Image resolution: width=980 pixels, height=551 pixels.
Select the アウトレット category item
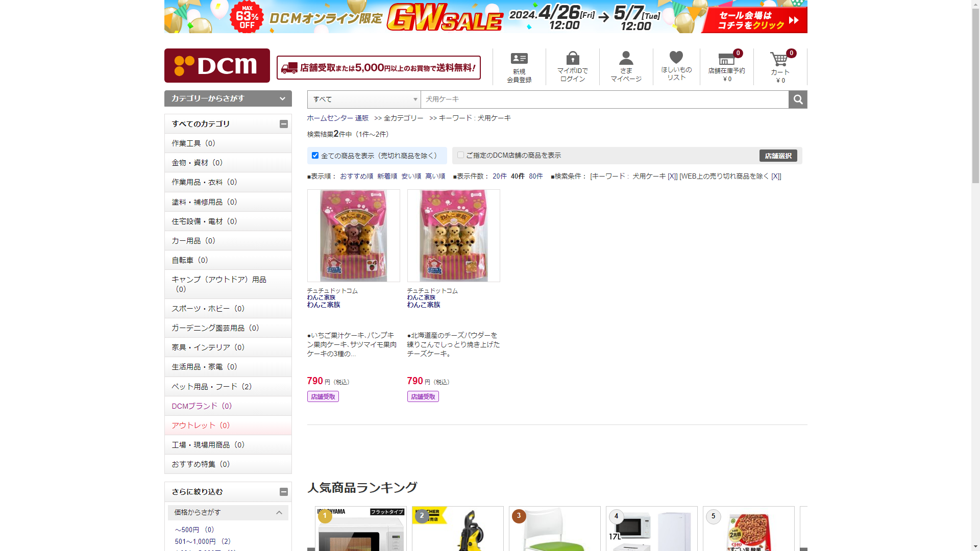(x=201, y=425)
